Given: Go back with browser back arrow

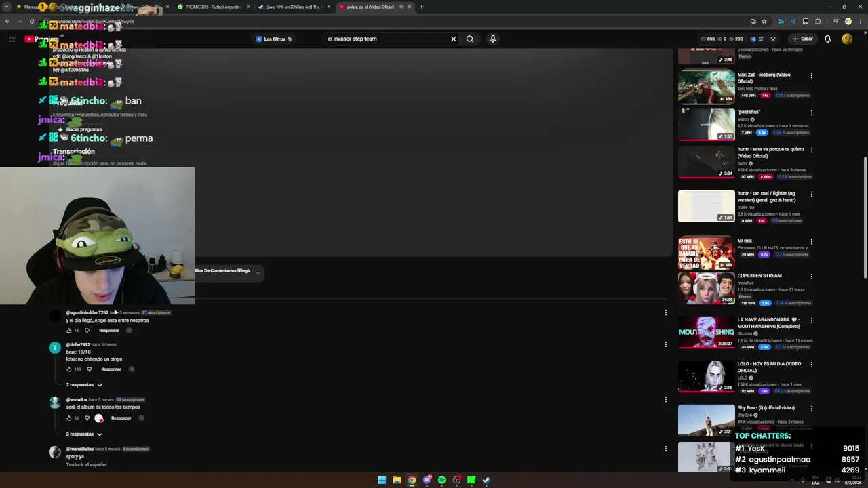Looking at the screenshot, I should point(7,21).
